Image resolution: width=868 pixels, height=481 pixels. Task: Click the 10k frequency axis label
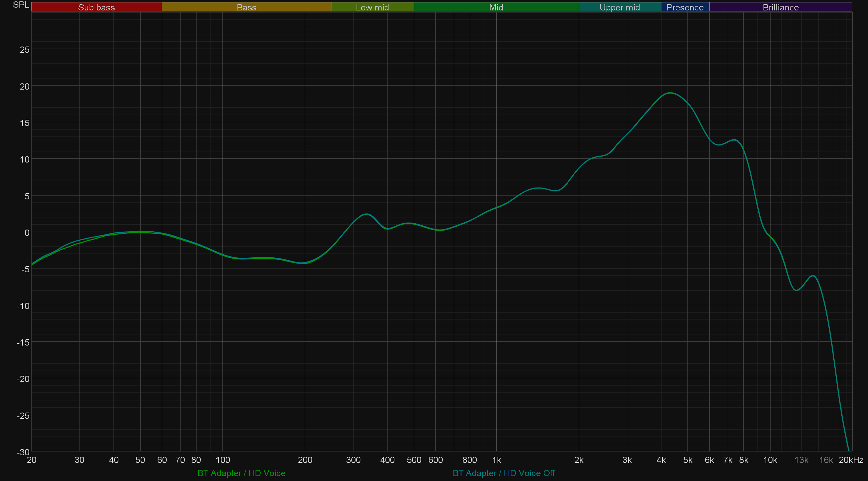(x=770, y=460)
